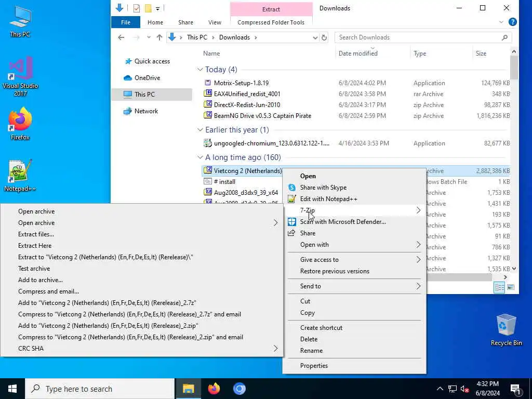Launch Visual Studio 2017 desktop shortcut
The height and width of the screenshot is (399, 532).
coord(20,76)
